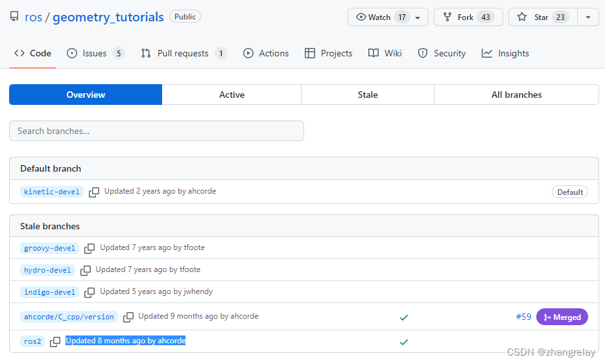Focus the Search branches field
Image resolution: width=605 pixels, height=364 pixels.
pyautogui.click(x=156, y=131)
